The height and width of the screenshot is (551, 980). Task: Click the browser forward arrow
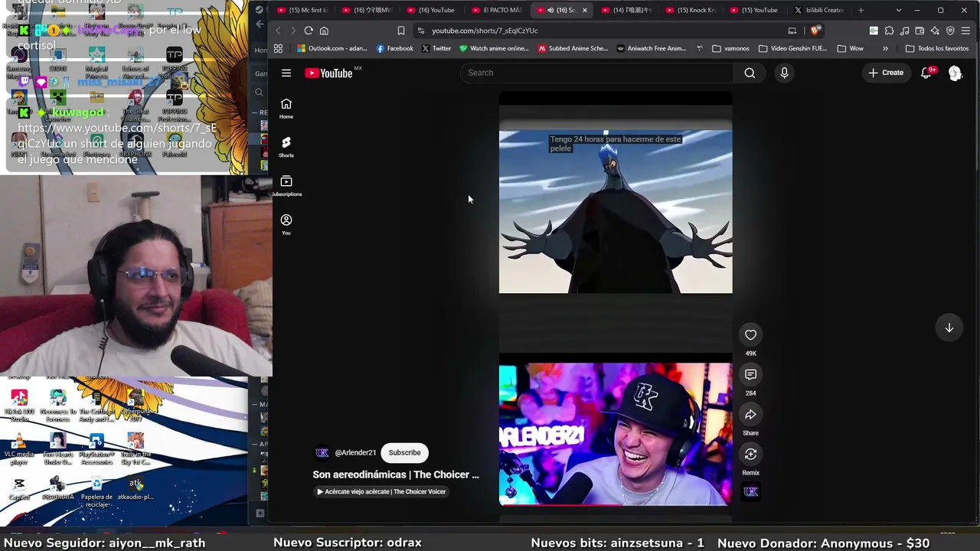292,31
